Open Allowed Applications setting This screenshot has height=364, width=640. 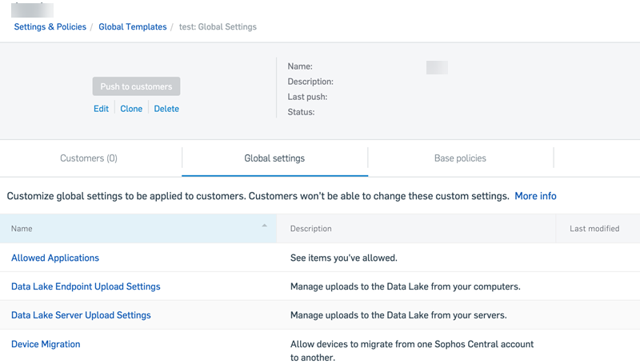point(55,258)
